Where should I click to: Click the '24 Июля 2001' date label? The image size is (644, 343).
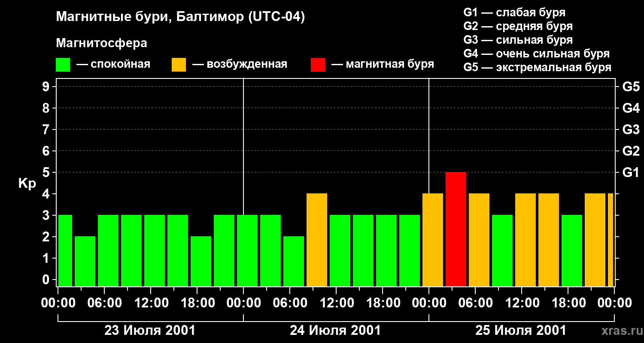pyautogui.click(x=335, y=331)
